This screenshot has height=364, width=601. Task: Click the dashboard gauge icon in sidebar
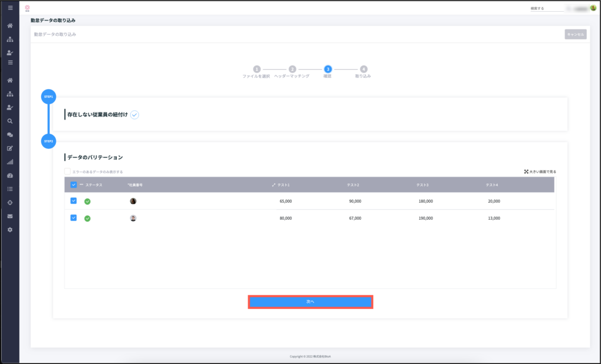(x=10, y=176)
